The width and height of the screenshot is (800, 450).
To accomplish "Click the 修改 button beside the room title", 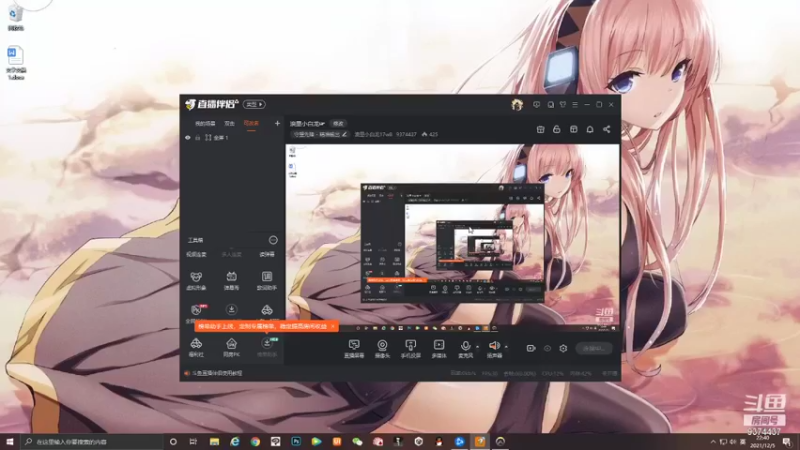I will coord(338,123).
